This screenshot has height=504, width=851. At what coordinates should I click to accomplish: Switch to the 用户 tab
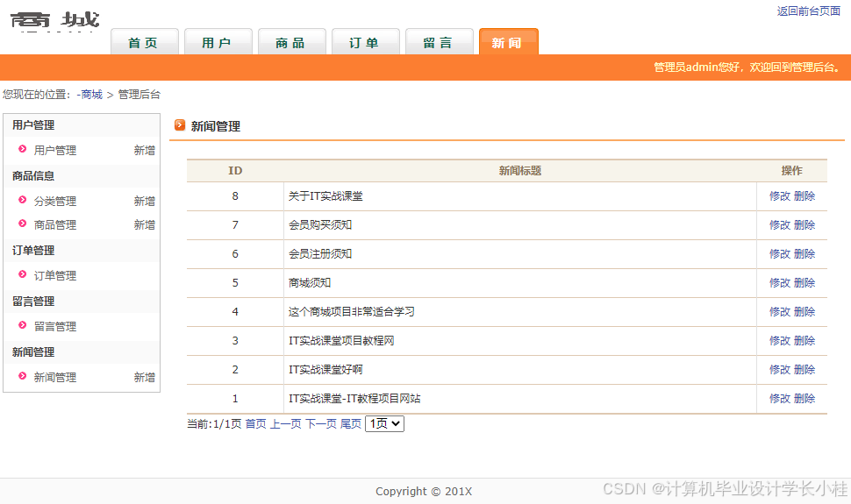[218, 42]
